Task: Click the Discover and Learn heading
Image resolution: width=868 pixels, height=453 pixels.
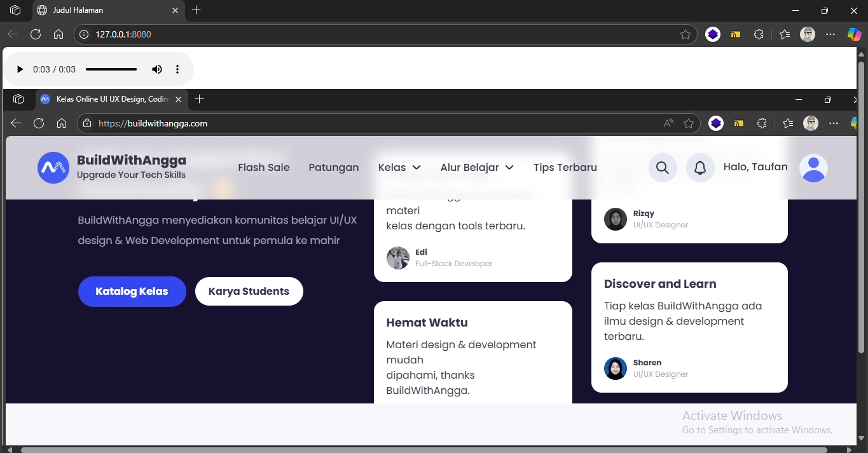Action: (660, 284)
